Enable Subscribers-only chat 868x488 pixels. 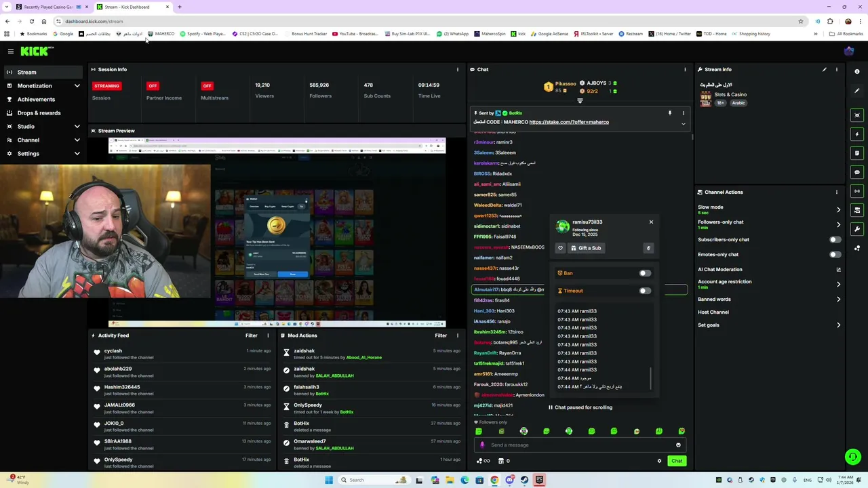[835, 239]
